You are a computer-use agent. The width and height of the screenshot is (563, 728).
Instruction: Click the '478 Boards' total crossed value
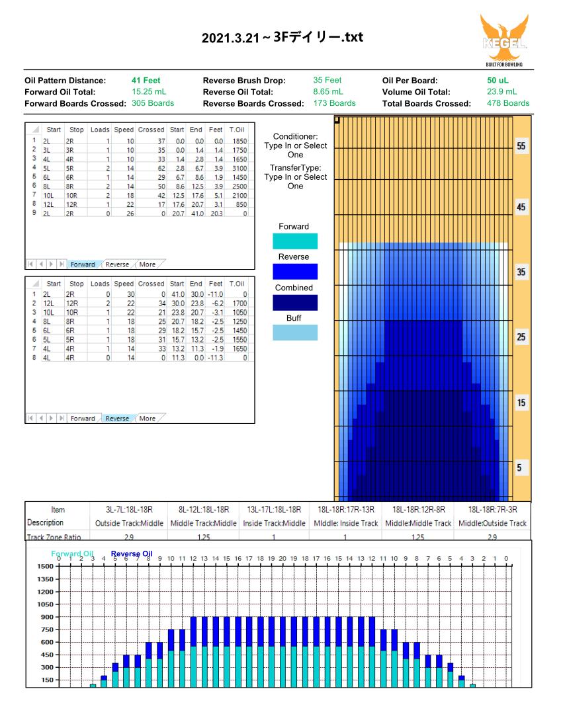pyautogui.click(x=508, y=103)
